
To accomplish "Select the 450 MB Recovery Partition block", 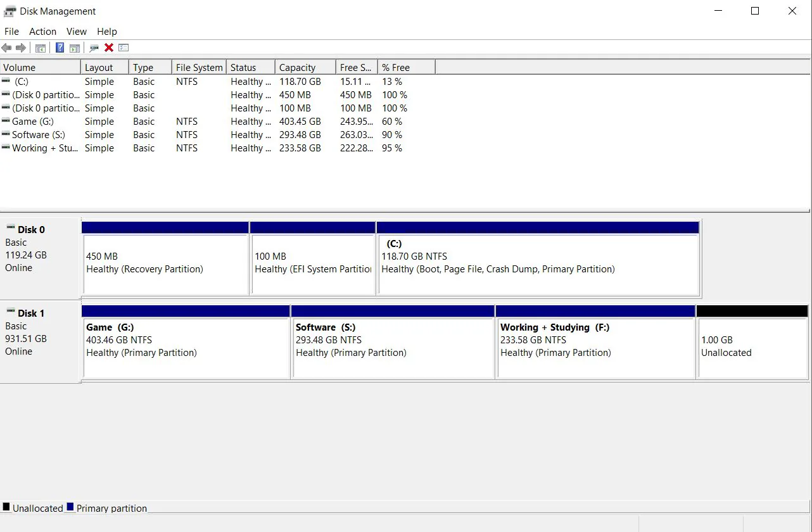I will click(165, 258).
